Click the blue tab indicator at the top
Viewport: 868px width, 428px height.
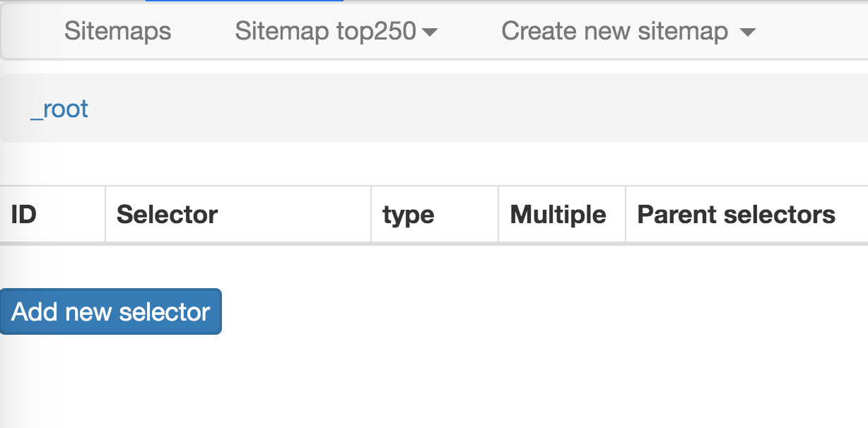coord(244,1)
